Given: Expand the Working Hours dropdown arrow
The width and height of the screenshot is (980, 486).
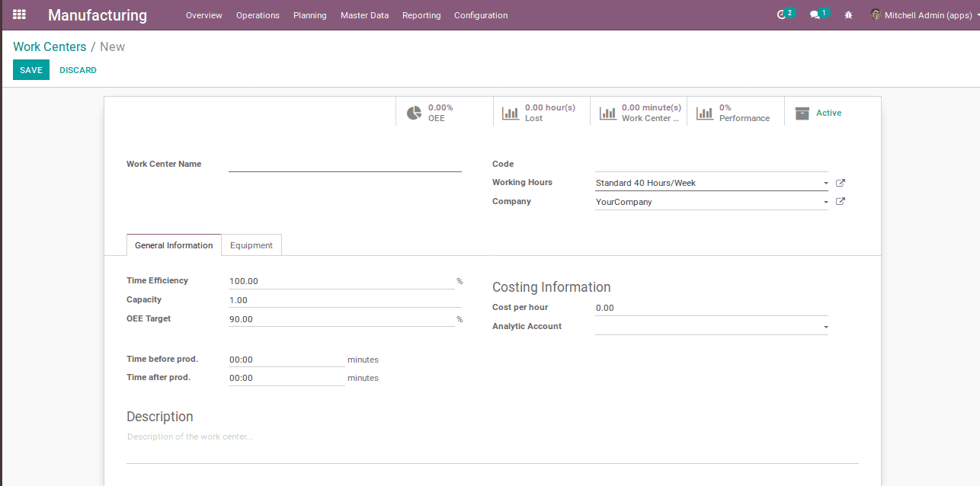Looking at the screenshot, I should (x=825, y=184).
